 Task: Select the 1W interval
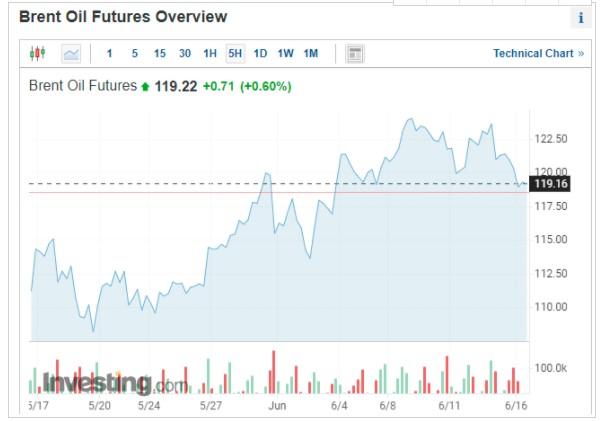[x=286, y=53]
